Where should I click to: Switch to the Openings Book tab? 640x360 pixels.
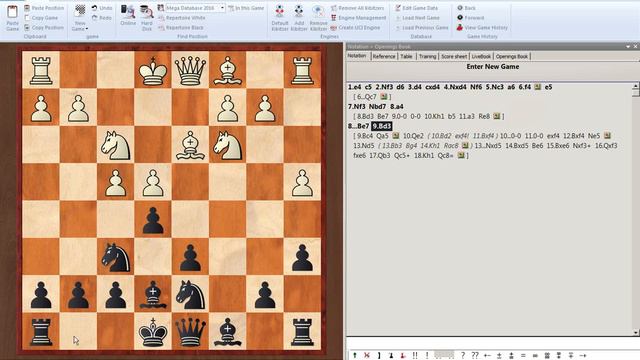[512, 56]
